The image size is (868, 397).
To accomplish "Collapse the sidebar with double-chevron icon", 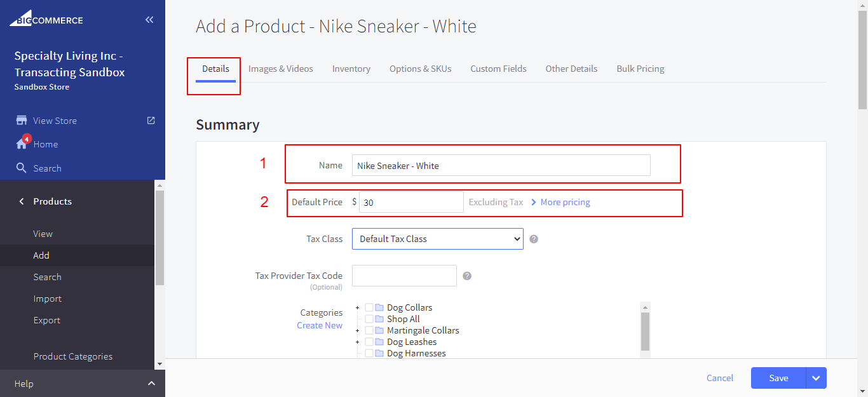I will coord(149,20).
